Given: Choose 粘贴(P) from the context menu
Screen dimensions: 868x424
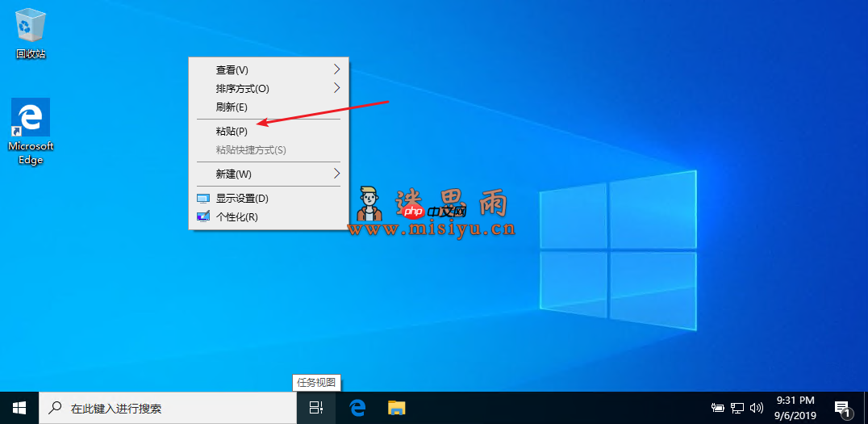Looking at the screenshot, I should click(x=269, y=132).
